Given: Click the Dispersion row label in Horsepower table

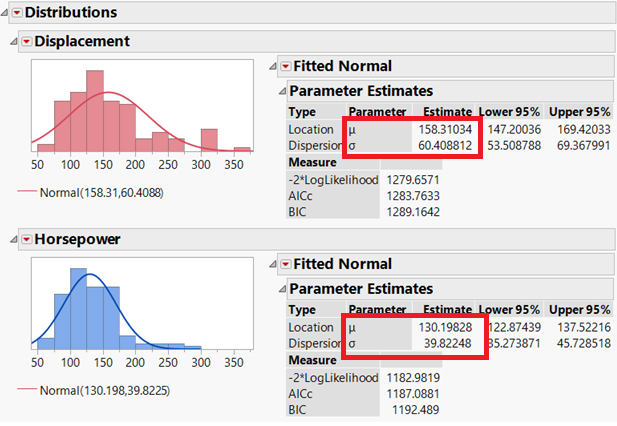Looking at the screenshot, I should click(x=315, y=343).
